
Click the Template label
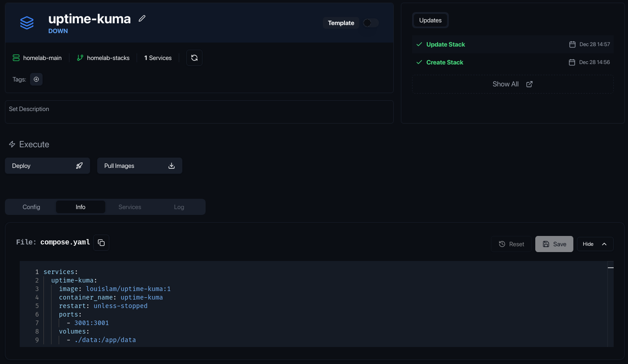341,23
